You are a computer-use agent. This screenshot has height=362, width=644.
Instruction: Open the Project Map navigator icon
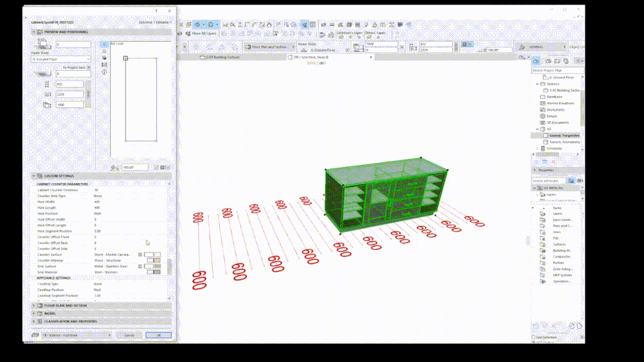[x=536, y=61]
